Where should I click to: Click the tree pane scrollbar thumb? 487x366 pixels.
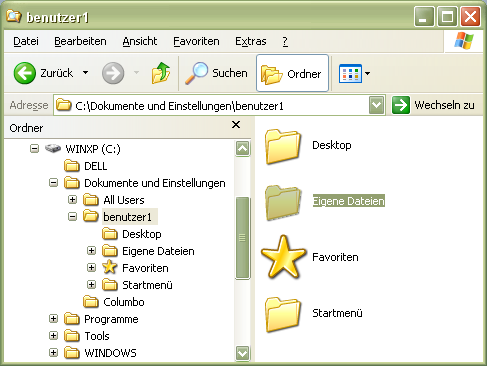pos(242,238)
